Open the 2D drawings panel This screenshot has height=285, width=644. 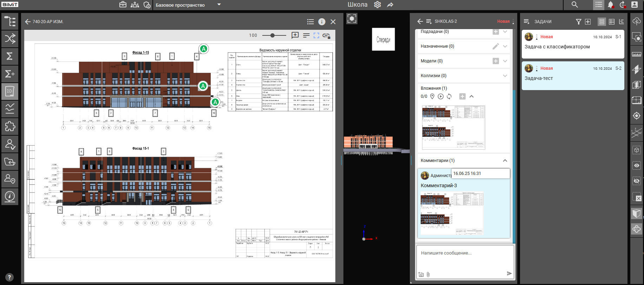(10, 91)
